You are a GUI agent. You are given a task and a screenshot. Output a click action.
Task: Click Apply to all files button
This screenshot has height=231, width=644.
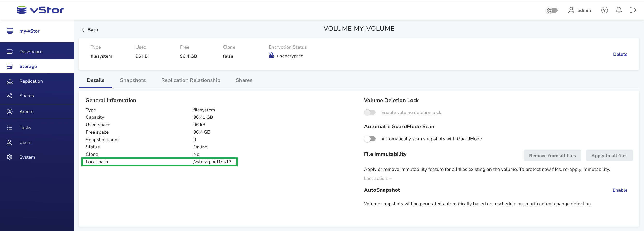click(609, 156)
